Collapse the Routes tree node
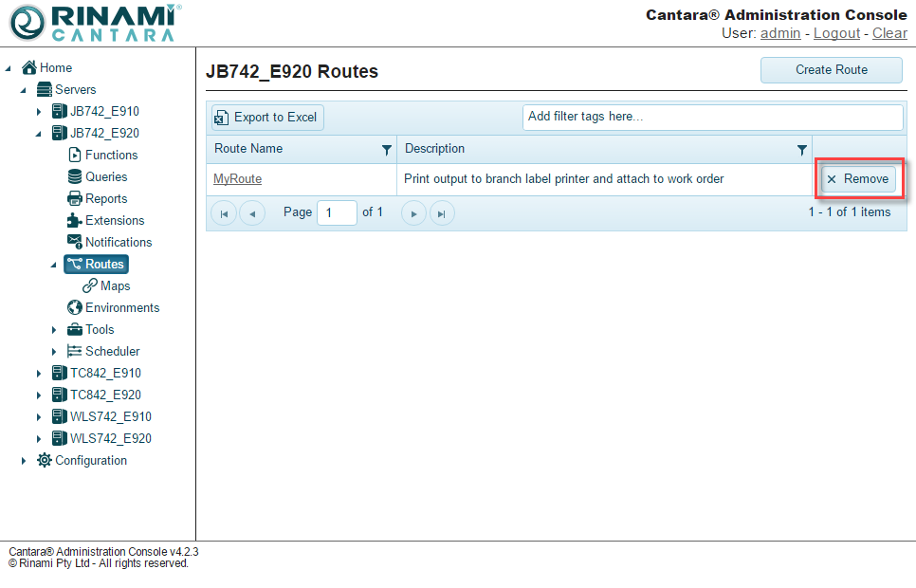 [x=54, y=265]
